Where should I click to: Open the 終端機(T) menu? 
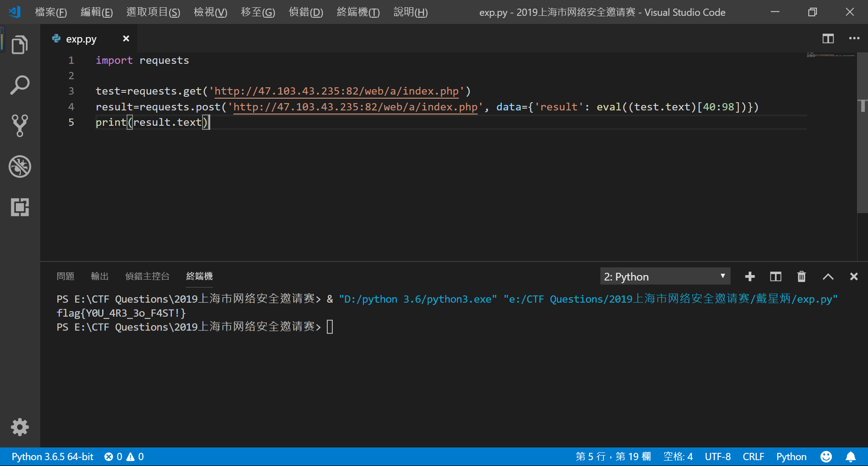[358, 12]
